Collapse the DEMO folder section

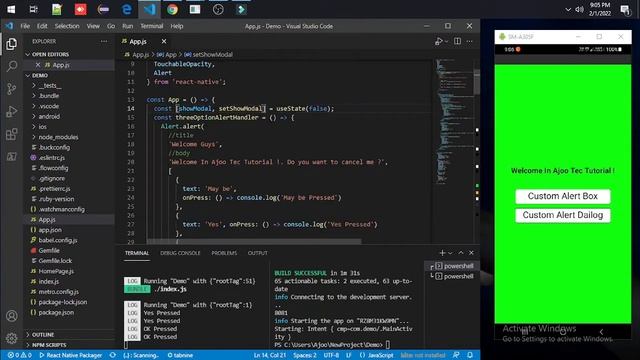click(x=40, y=76)
